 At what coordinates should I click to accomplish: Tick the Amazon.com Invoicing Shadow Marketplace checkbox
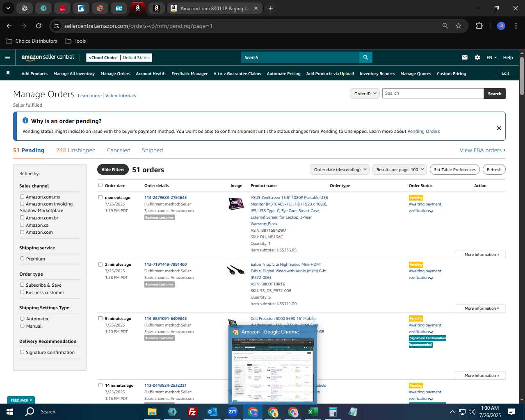(x=22, y=204)
